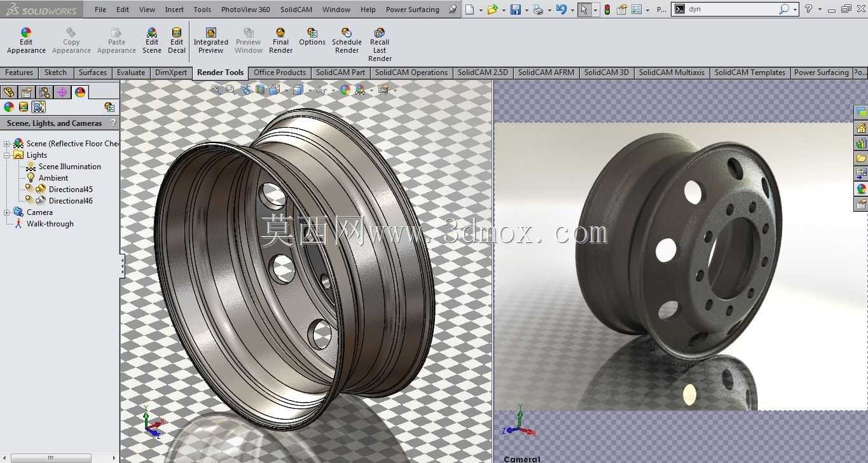Screen dimensions: 868x463
Task: View Appearances in the DisplayManager
Action: coord(9,107)
